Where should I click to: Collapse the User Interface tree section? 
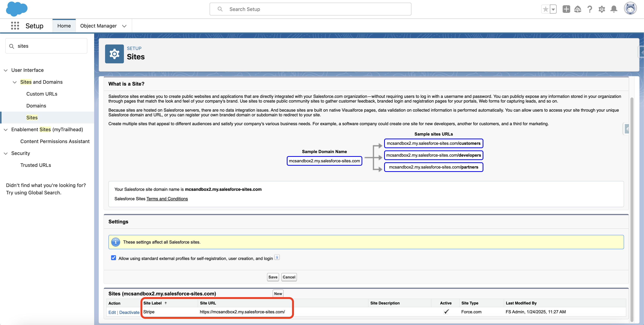coord(6,70)
